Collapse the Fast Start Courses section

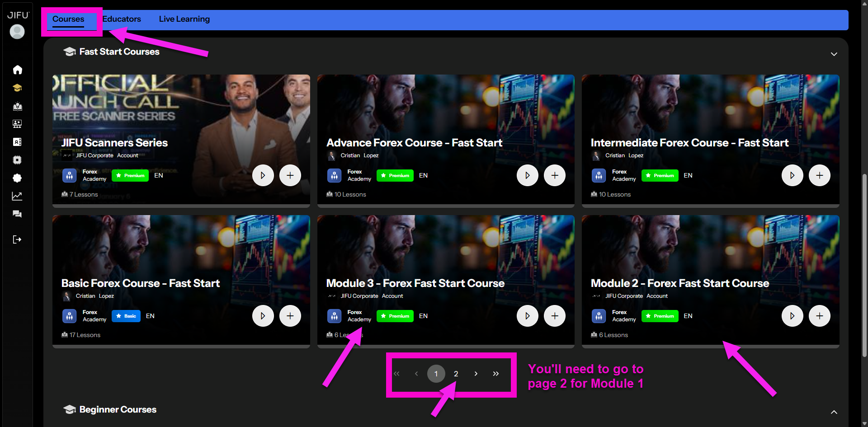[x=834, y=54]
